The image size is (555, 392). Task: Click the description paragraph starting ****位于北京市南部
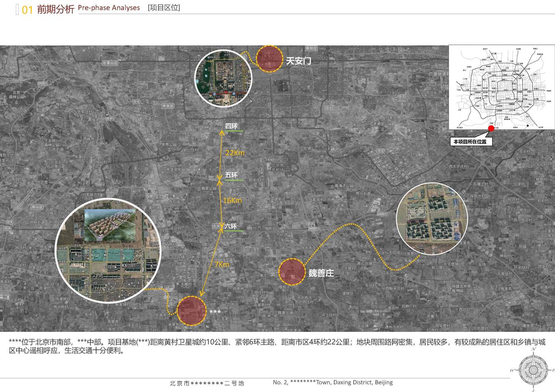click(277, 346)
